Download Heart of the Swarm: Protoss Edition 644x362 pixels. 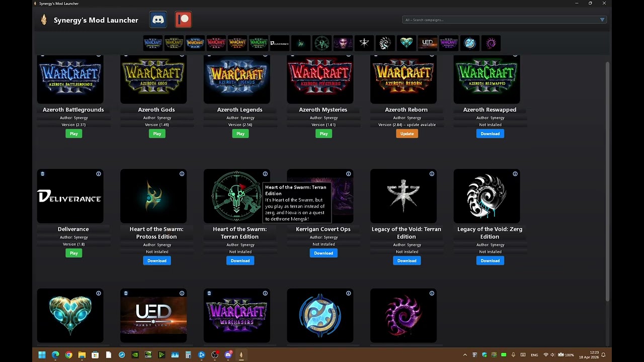[157, 260]
